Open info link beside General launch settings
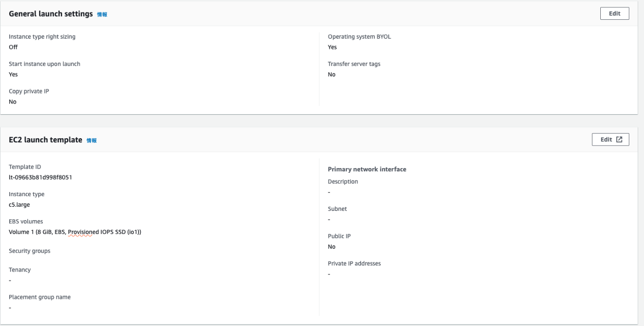 point(102,15)
